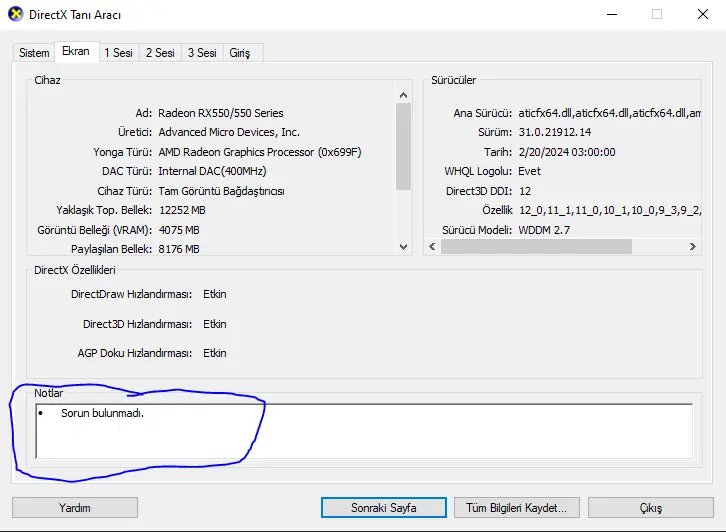726x532 pixels.
Task: Select the text 'Radeon RX550/550 Series'
Action: point(221,113)
